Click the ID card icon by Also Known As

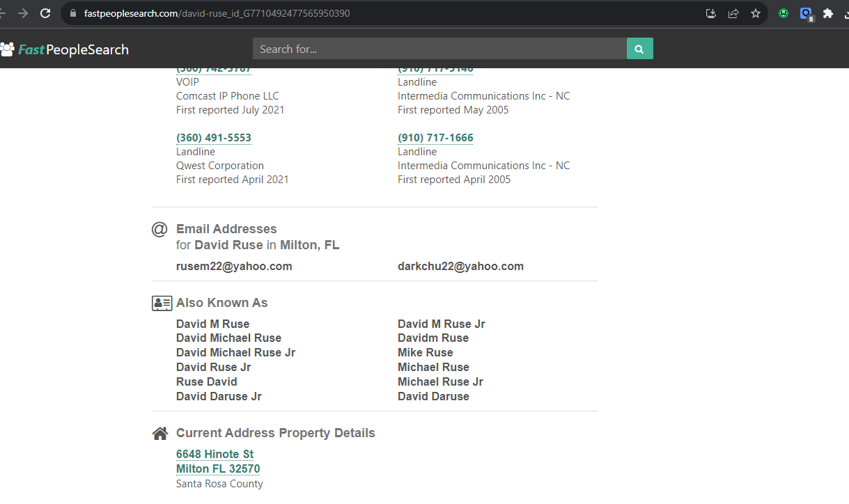162,304
